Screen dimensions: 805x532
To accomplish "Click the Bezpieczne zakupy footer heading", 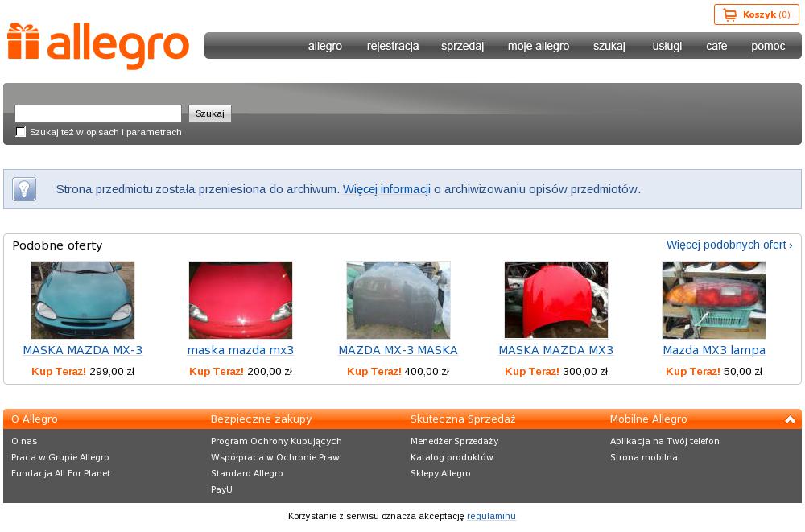I will [262, 419].
